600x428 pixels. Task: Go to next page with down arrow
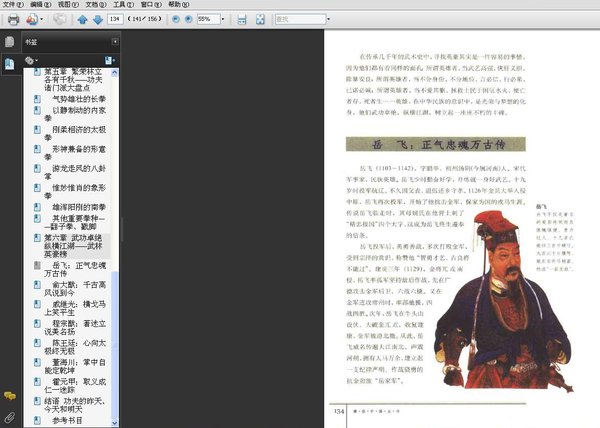[98, 19]
